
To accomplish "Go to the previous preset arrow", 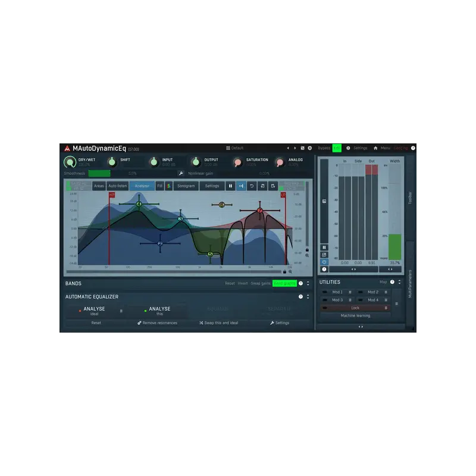I will click(288, 148).
